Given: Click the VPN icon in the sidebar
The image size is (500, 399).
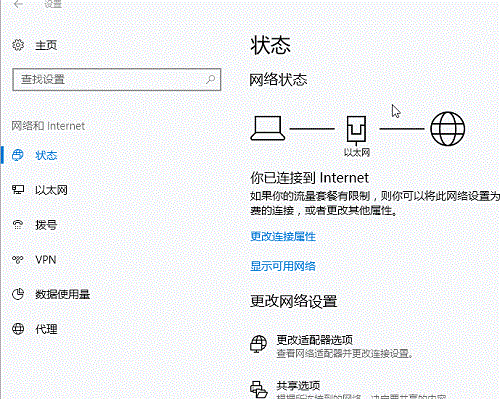Looking at the screenshot, I should [18, 259].
